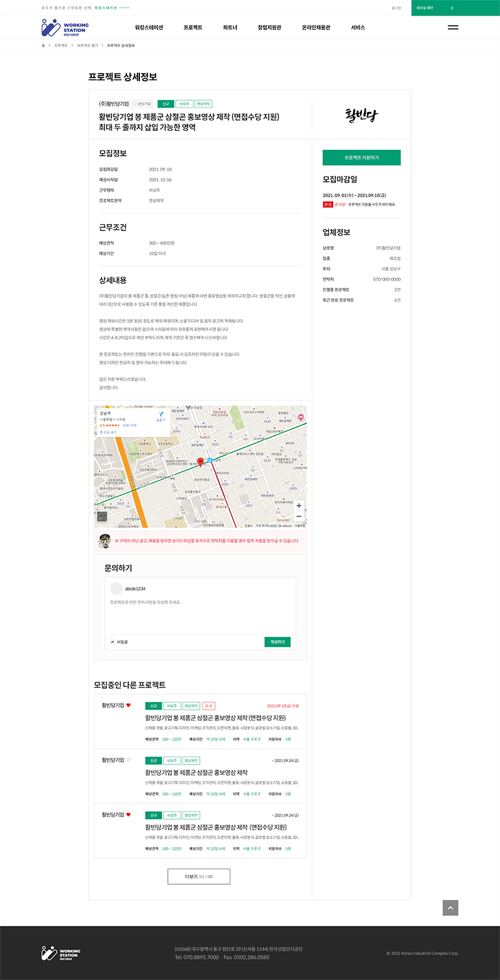This screenshot has width=500, height=980.
Task: Click the 길찾기 directions icon on the map card
Action: [x=161, y=415]
